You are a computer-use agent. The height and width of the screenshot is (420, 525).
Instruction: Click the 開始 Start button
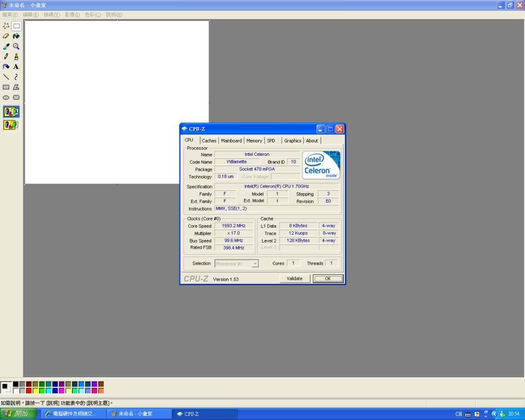[x=18, y=414]
